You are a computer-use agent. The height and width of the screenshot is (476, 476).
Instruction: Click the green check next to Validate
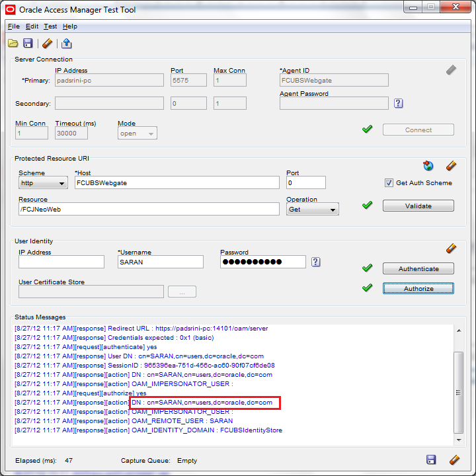click(368, 205)
